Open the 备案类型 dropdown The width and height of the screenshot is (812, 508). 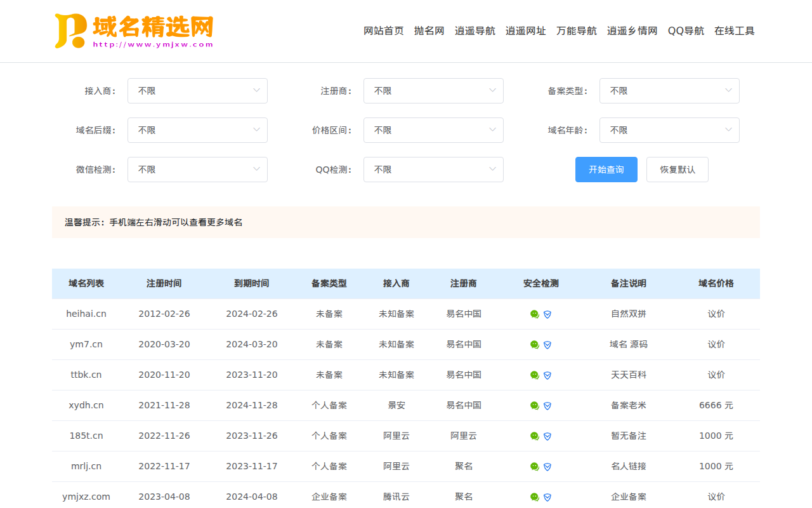(x=669, y=91)
